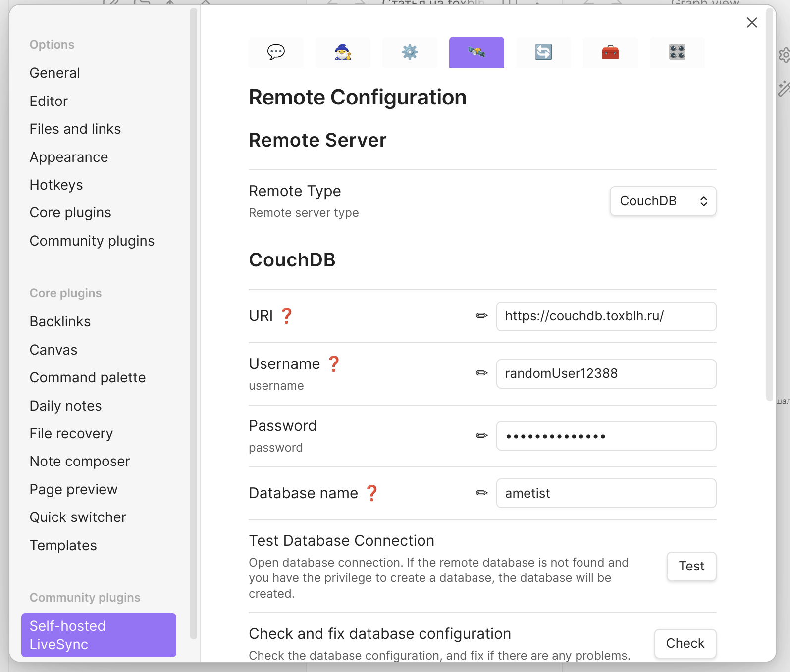Screen dimensions: 790x672
Task: Click the pencil icon beside the Password field
Action: pyautogui.click(x=482, y=436)
